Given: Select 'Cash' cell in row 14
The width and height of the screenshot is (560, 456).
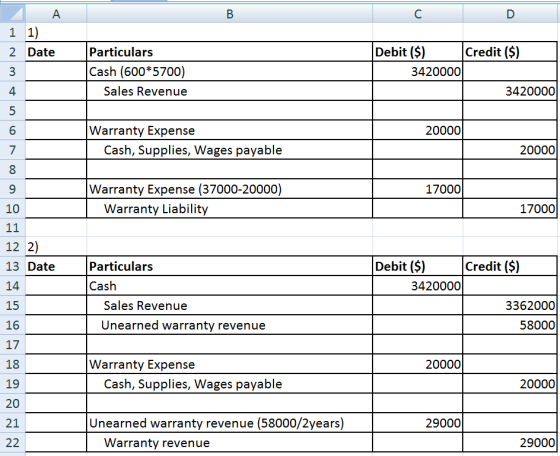Looking at the screenshot, I should [230, 286].
